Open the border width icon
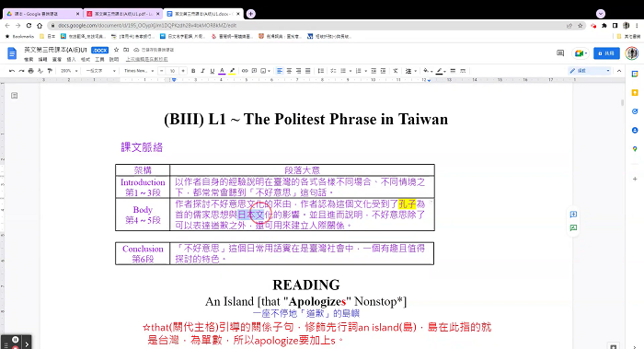 click(x=453, y=71)
